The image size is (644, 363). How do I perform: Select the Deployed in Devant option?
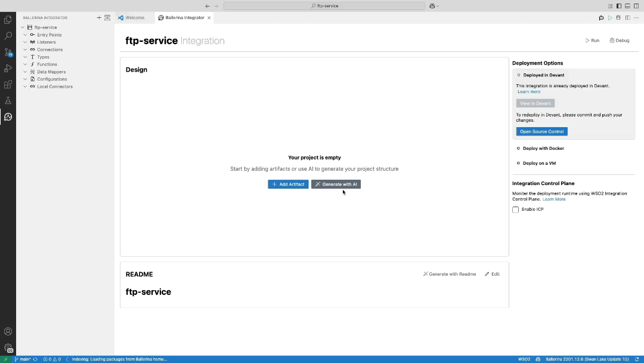pyautogui.click(x=544, y=75)
